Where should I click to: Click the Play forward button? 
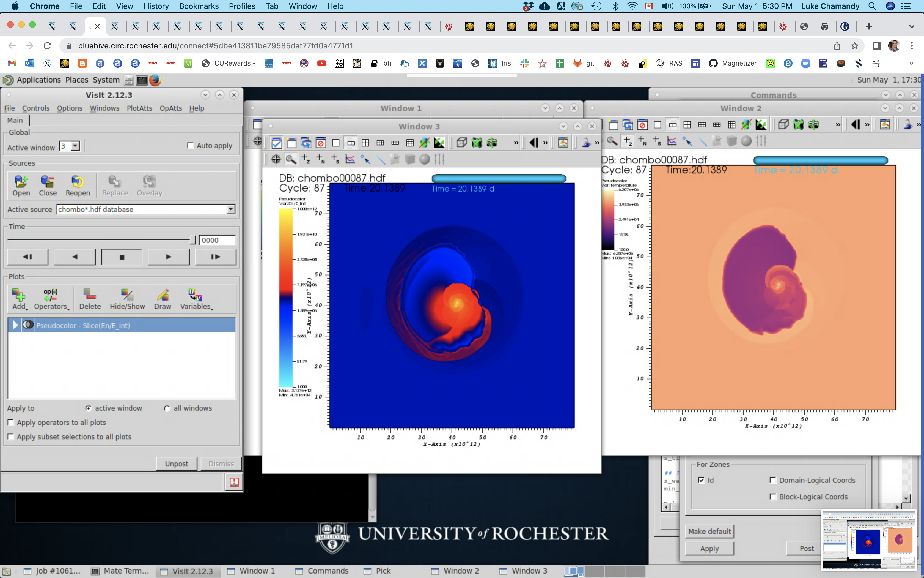168,257
